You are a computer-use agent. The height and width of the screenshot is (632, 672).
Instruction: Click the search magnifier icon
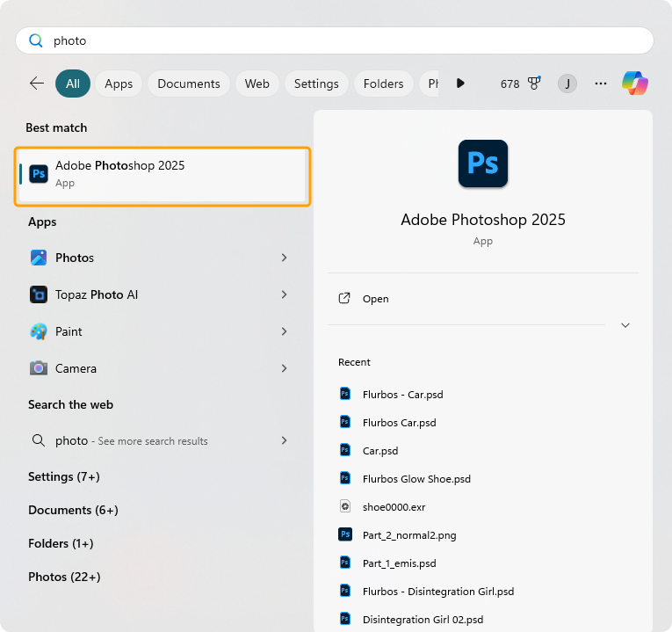[x=35, y=40]
